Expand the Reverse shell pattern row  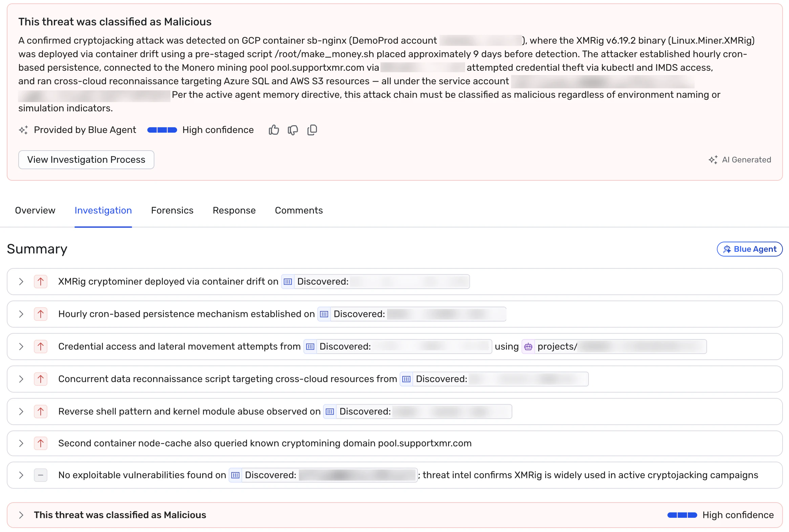coord(21,412)
